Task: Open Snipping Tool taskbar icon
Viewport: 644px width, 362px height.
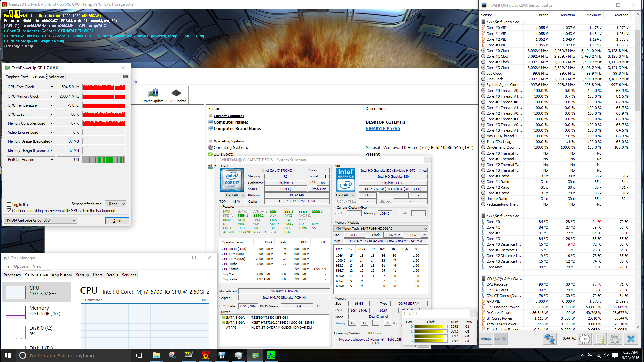Action: pos(172,355)
